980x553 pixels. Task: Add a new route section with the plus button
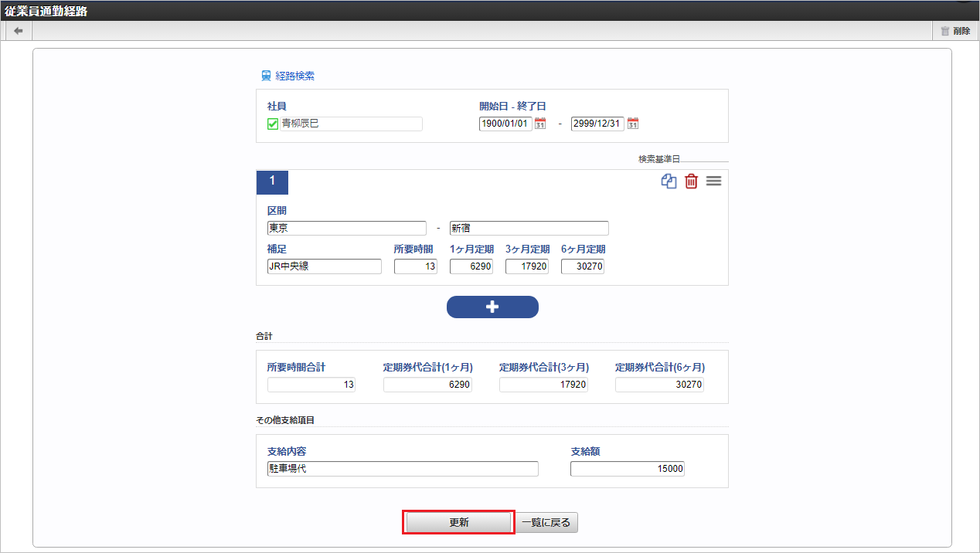pyautogui.click(x=492, y=307)
